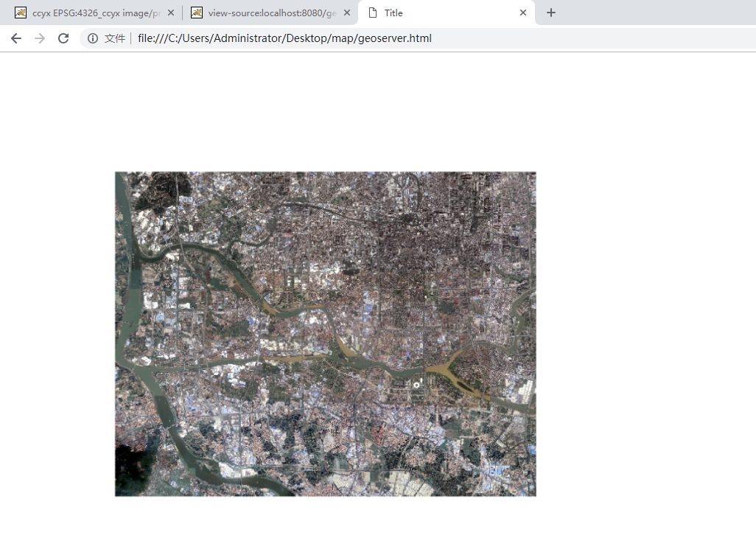Click the map favicon on the ccyx EPSG:4326 tab
Screen dimensions: 756x535
point(21,13)
